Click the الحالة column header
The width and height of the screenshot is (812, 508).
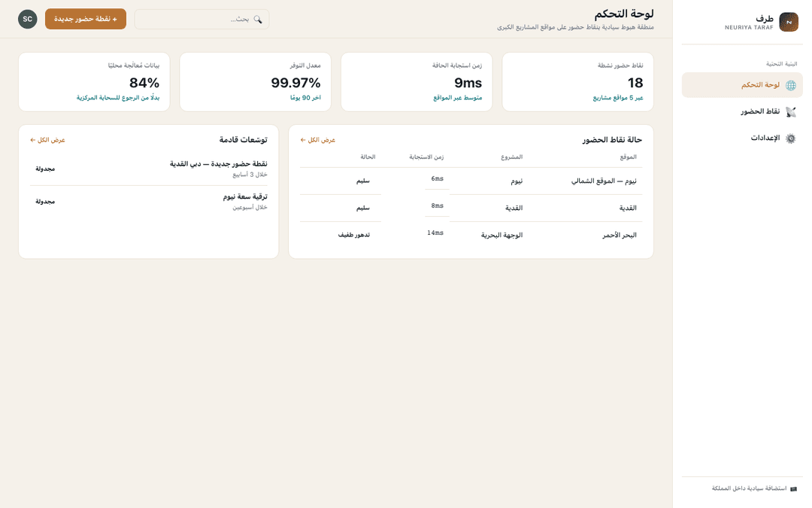point(368,157)
